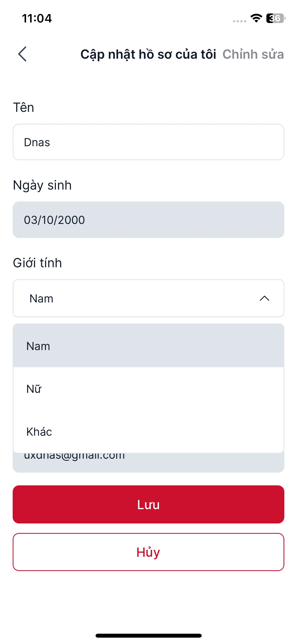Tap the cellular signal dots

[239, 21]
